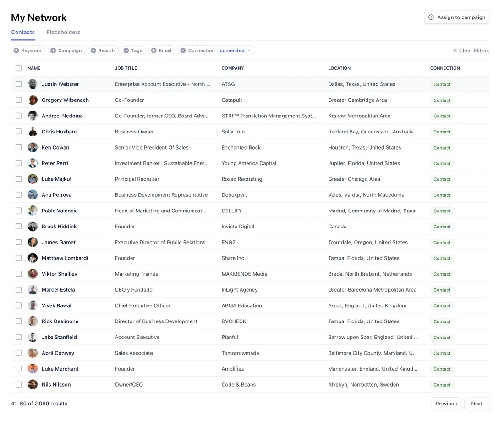Open the Search filter
This screenshot has height=421, width=504.
click(103, 50)
